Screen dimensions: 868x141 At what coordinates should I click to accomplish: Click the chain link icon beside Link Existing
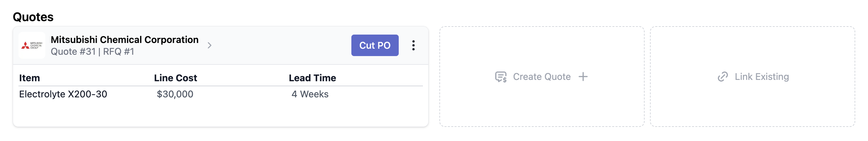pyautogui.click(x=723, y=77)
